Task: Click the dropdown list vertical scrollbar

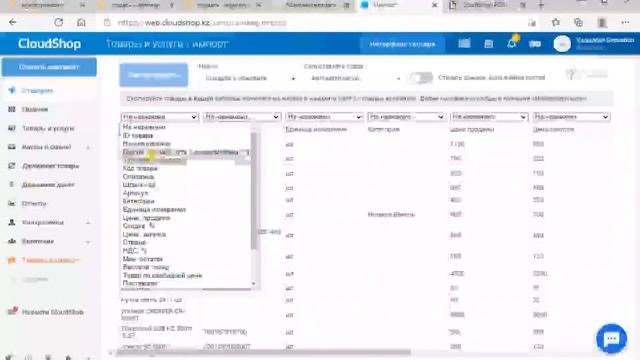Action: [x=254, y=190]
